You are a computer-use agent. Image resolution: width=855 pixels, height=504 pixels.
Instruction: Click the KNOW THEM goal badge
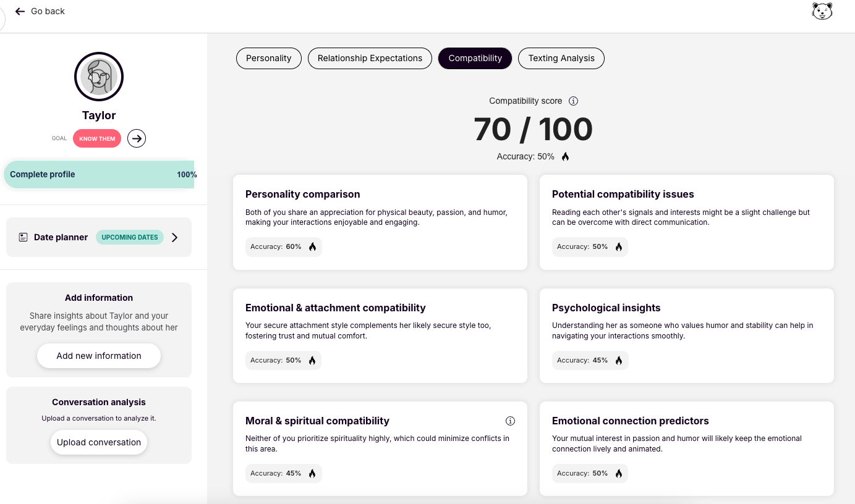[97, 138]
